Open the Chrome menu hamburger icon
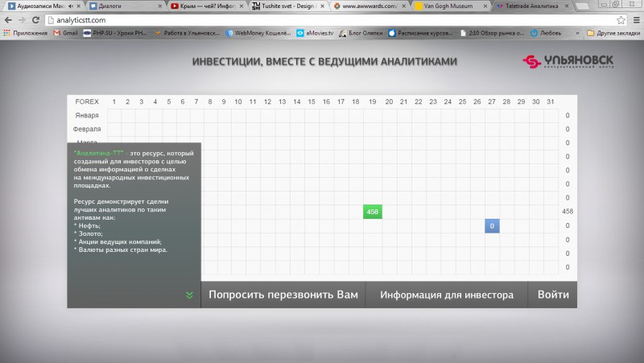The width and height of the screenshot is (644, 363). point(636,20)
